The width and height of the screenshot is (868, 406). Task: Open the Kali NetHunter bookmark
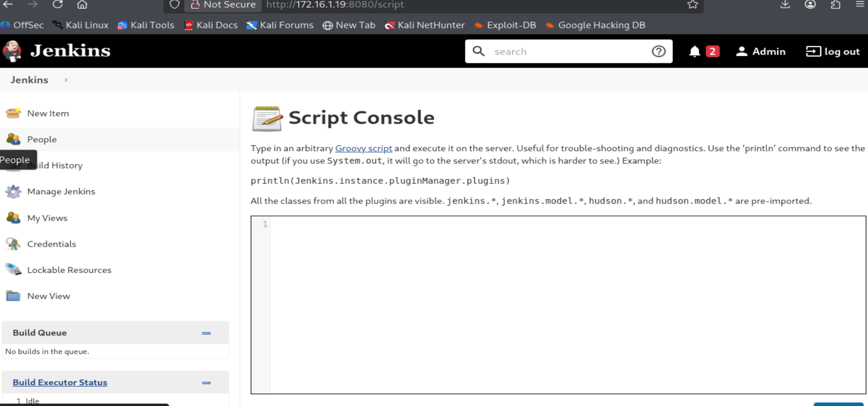425,25
